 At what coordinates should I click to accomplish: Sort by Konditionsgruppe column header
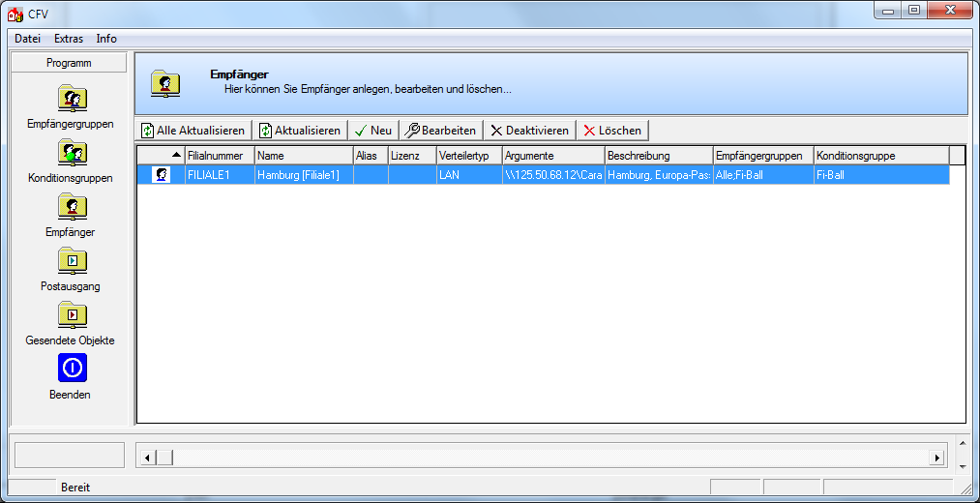click(x=881, y=156)
